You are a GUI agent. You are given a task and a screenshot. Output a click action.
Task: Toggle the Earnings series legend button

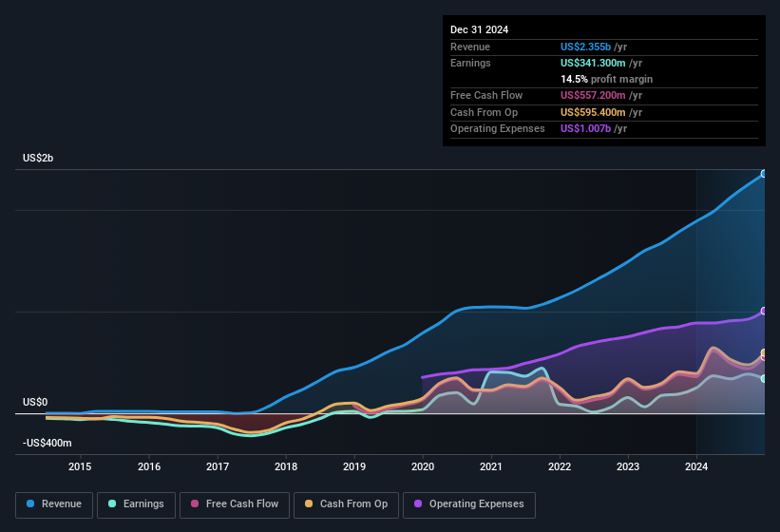pos(136,504)
